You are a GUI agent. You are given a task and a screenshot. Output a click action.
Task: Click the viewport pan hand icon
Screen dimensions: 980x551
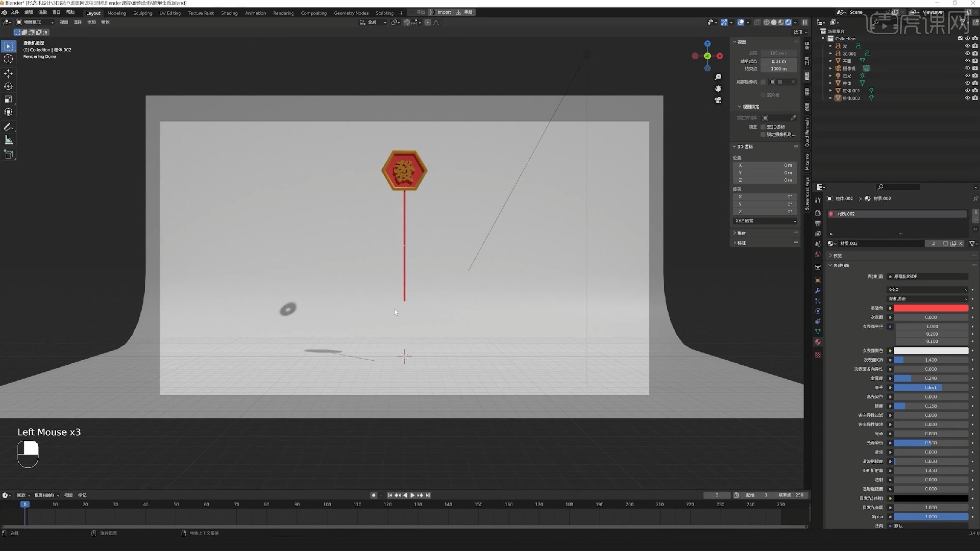pyautogui.click(x=718, y=89)
